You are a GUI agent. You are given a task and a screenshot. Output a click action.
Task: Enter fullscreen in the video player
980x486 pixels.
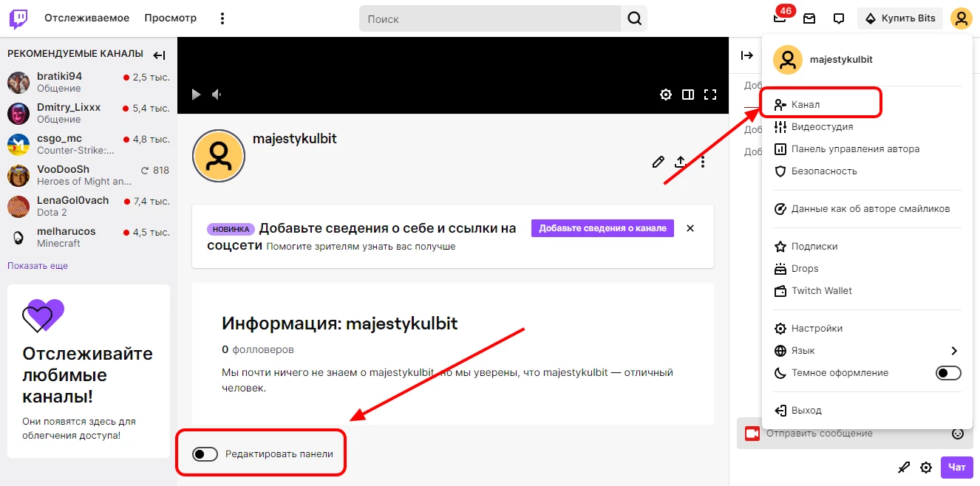[x=710, y=95]
